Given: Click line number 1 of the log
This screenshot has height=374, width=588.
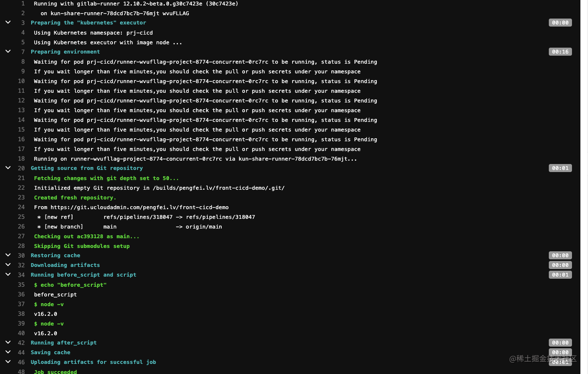Looking at the screenshot, I should pos(23,3).
